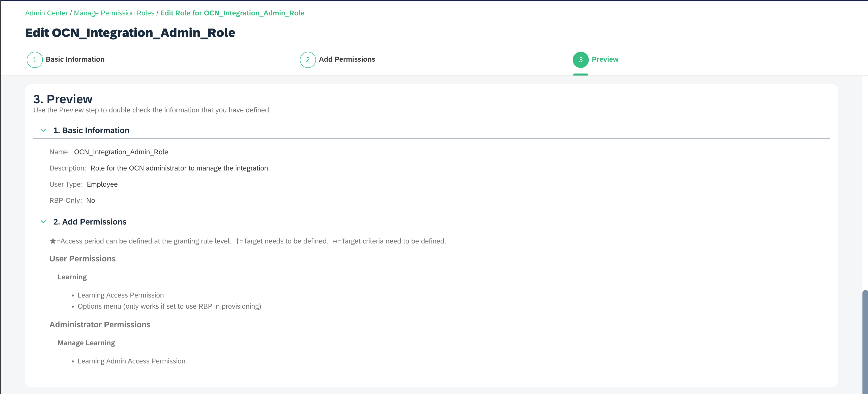Viewport: 868px width, 394px height.
Task: Click step 1 circle icon in wizard
Action: coord(35,60)
